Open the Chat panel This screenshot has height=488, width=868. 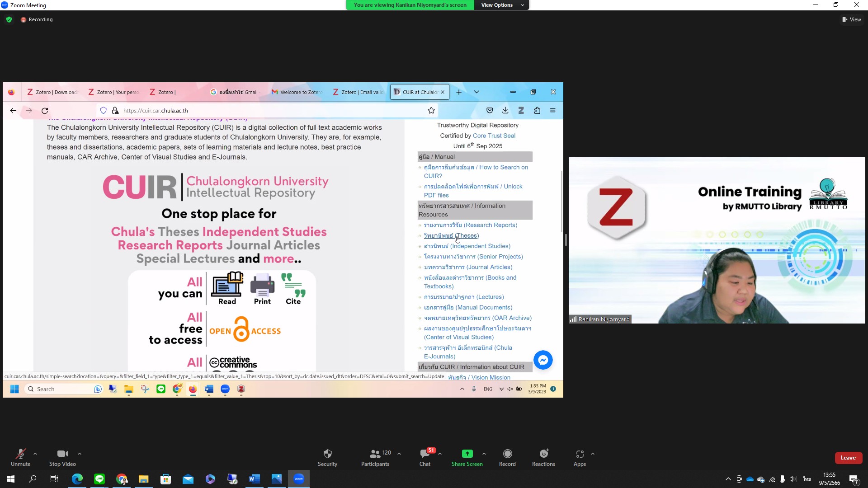click(425, 457)
